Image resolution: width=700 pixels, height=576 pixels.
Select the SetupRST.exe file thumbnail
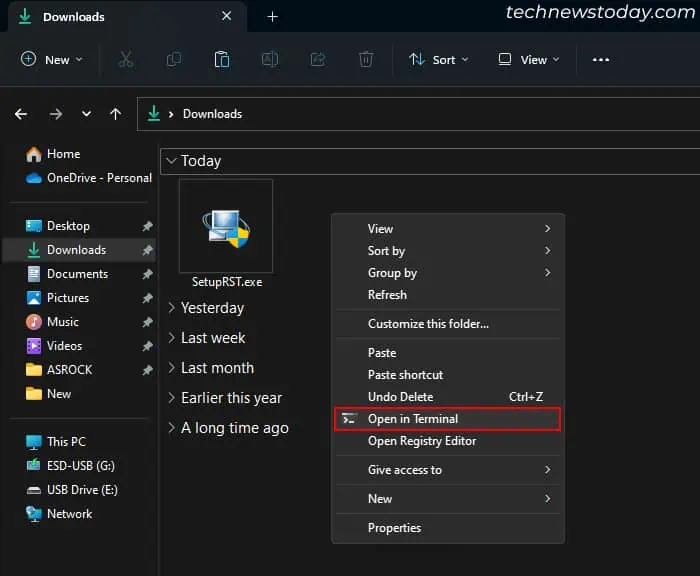coord(226,228)
